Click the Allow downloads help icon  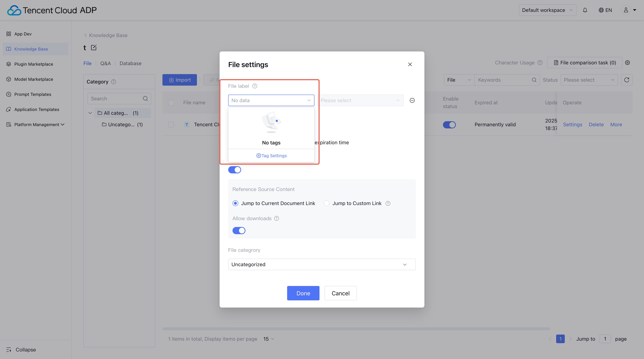tap(276, 218)
